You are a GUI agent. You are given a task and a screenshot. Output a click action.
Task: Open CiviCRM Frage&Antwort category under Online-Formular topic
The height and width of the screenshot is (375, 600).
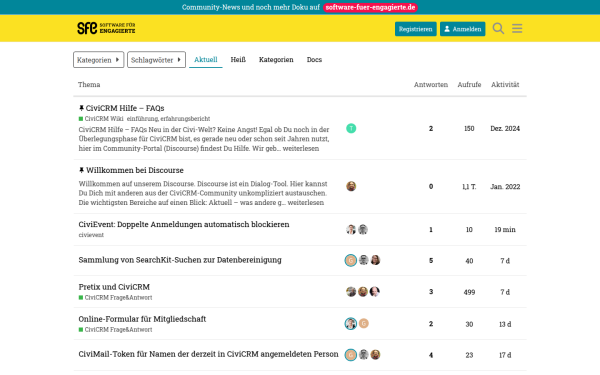point(115,330)
